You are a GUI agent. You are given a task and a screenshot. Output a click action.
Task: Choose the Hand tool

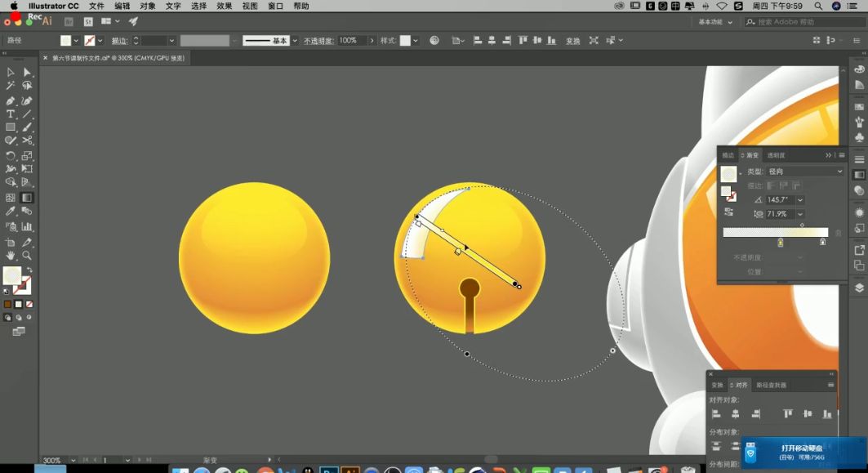click(11, 256)
